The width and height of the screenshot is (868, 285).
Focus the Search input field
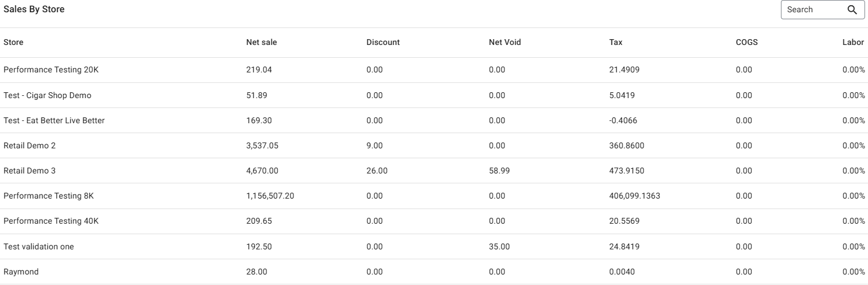tap(814, 10)
